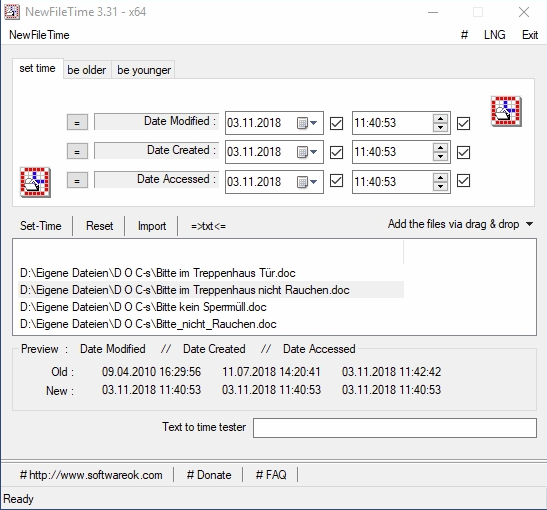Decrease Date Created time with down spinner
The width and height of the screenshot is (547, 510).
point(440,156)
